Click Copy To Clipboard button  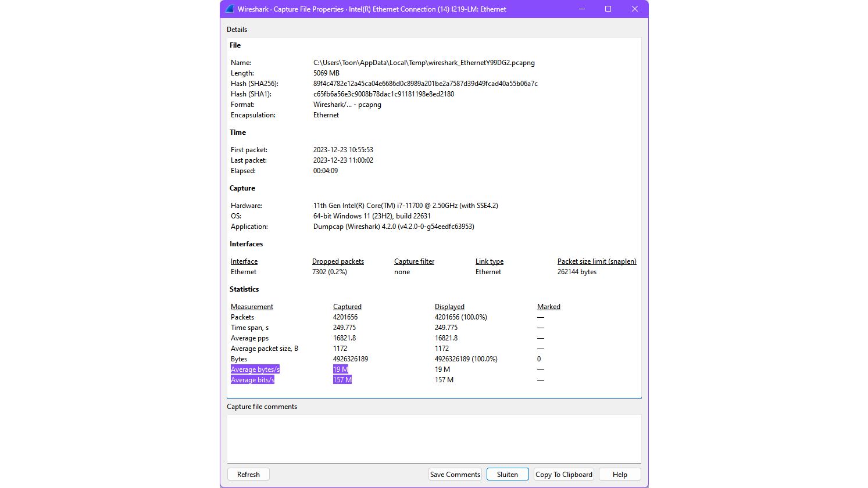coord(564,474)
